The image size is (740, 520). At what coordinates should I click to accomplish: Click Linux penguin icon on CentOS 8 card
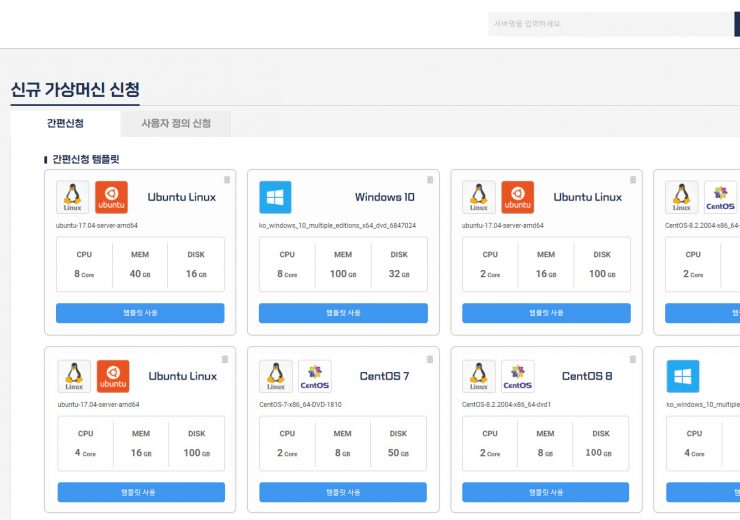[x=478, y=376]
